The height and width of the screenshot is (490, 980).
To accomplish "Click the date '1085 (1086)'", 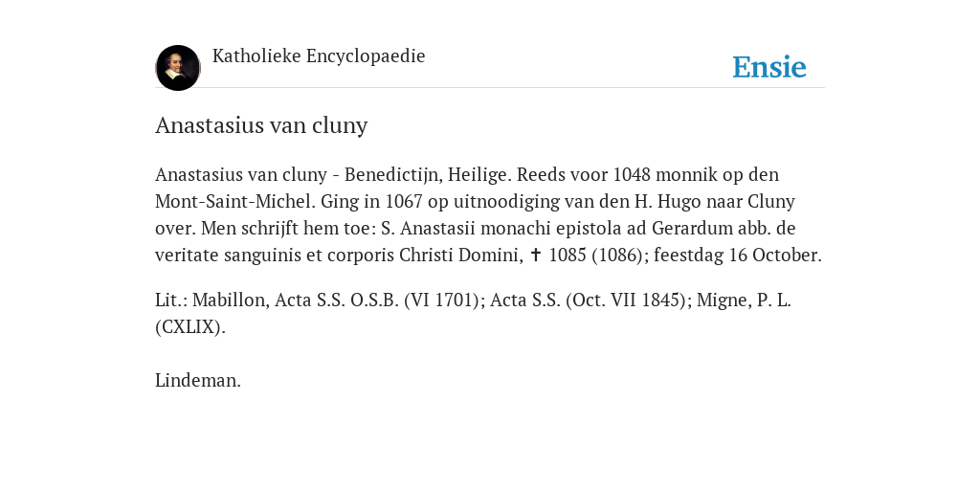I will click(x=595, y=255).
